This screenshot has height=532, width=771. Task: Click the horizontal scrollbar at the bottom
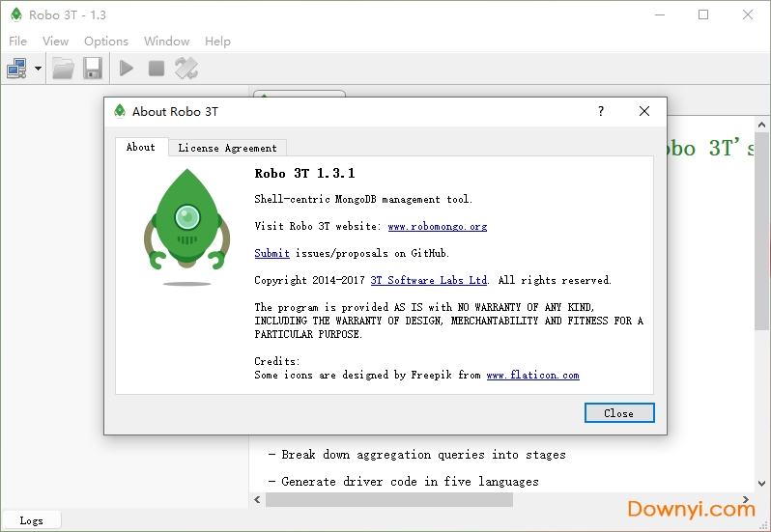[x=388, y=500]
